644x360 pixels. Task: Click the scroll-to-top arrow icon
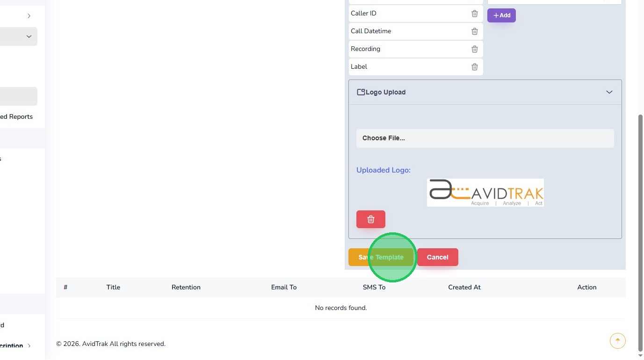pyautogui.click(x=618, y=340)
